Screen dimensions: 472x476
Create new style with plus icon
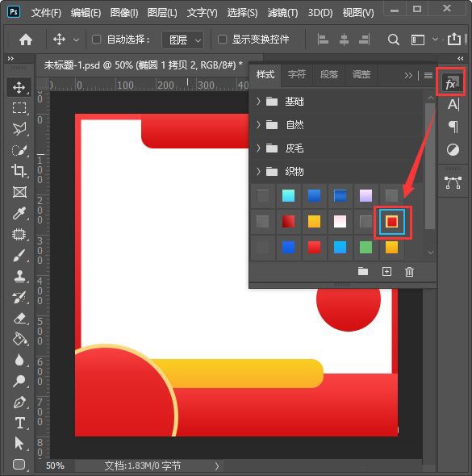click(x=386, y=272)
